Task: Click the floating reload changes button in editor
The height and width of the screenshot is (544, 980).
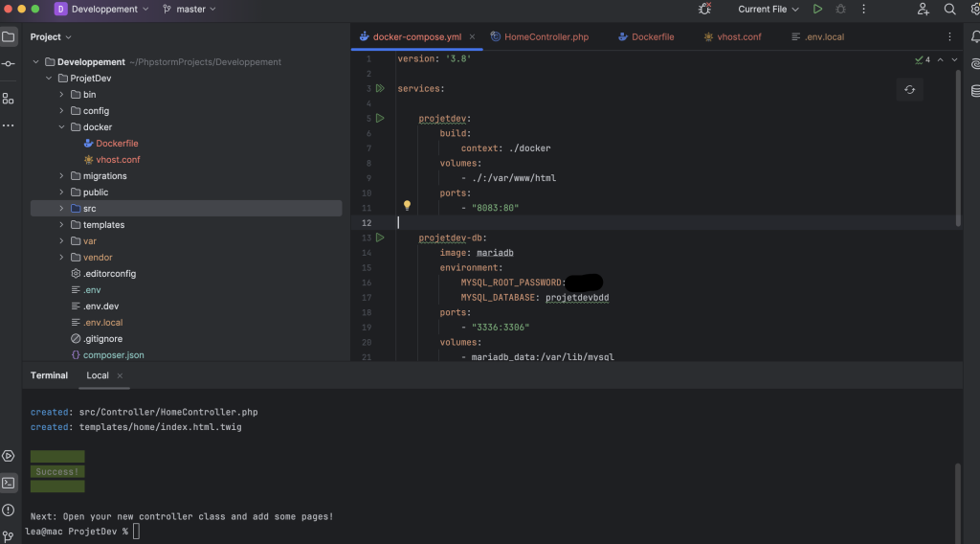Action: [x=909, y=89]
